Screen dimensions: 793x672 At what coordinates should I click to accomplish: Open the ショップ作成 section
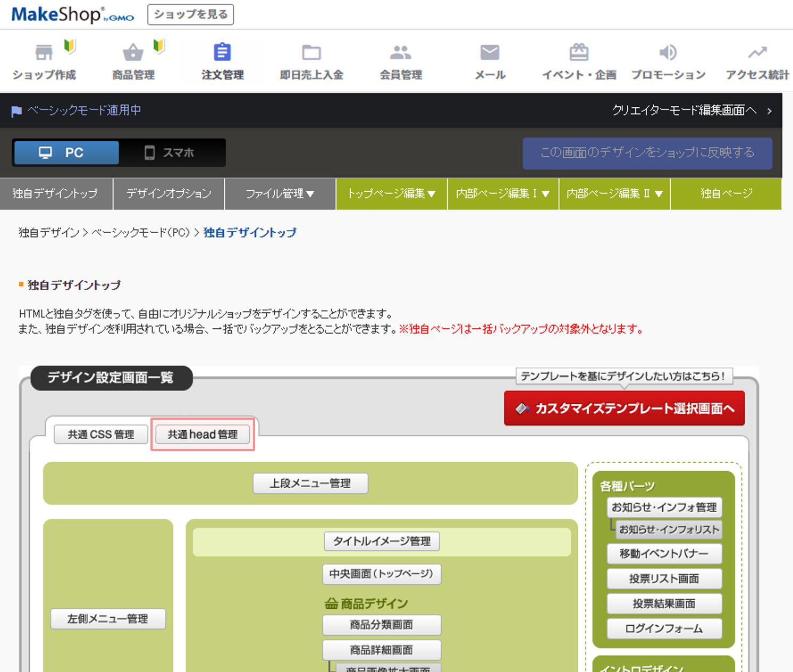[x=44, y=60]
